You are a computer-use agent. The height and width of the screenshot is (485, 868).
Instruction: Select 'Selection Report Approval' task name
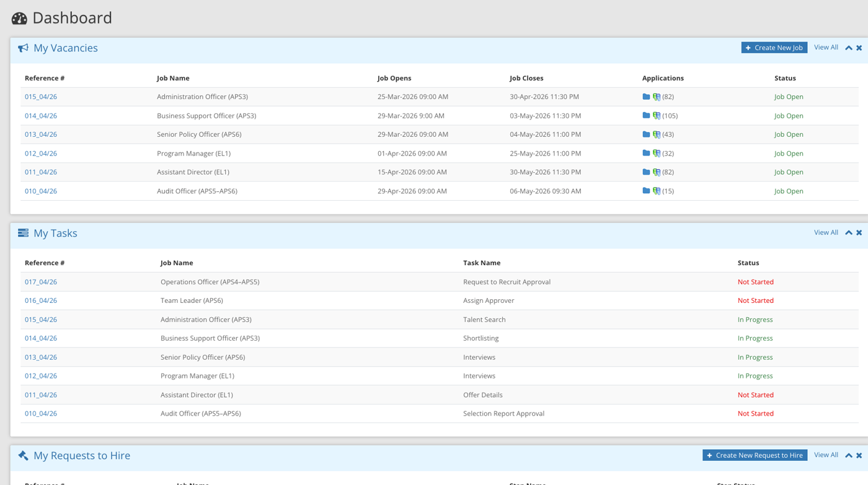(503, 414)
